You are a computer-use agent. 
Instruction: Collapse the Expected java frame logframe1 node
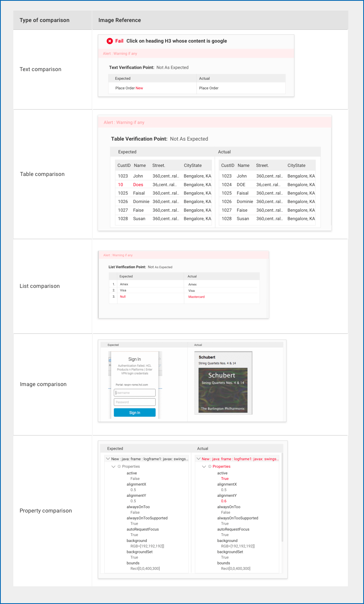pos(108,458)
